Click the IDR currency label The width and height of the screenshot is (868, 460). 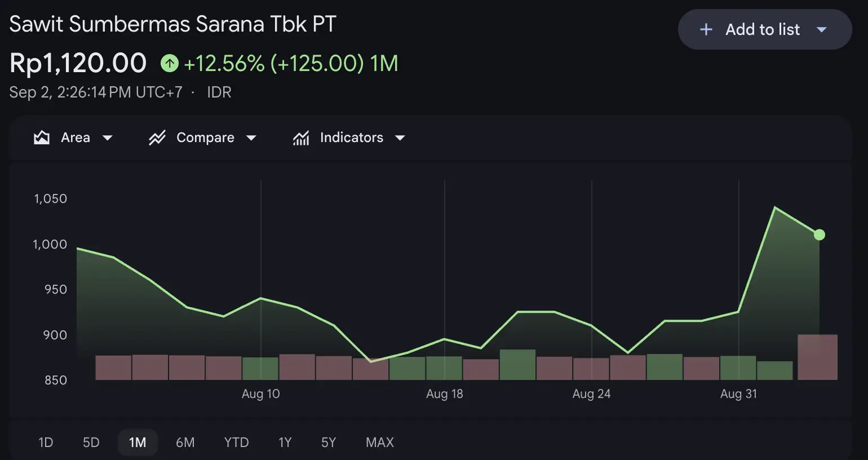tap(219, 92)
